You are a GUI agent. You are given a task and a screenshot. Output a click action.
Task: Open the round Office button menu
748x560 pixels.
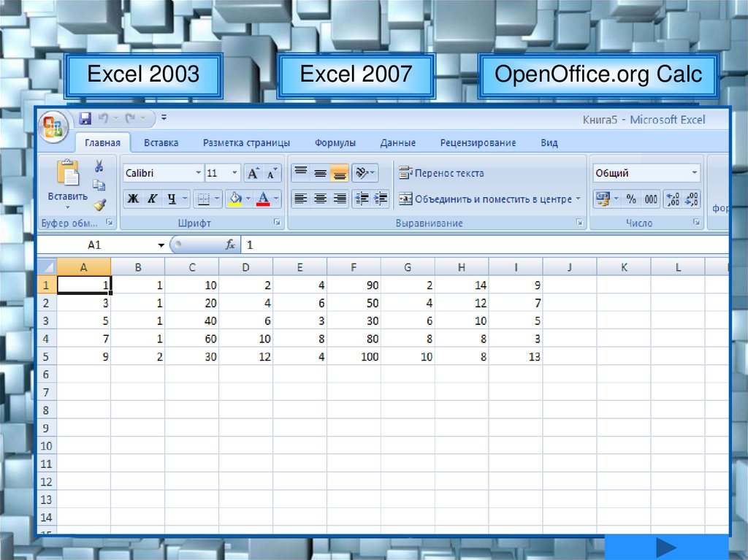tap(53, 127)
